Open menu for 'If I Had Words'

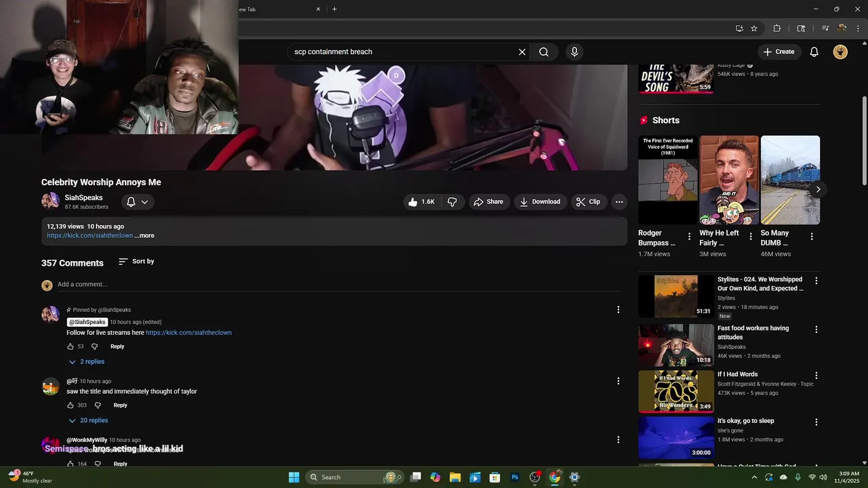coord(816,375)
